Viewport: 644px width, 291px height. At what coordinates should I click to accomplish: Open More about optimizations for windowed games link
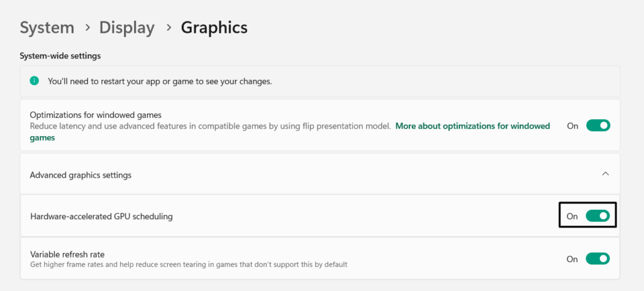(x=472, y=126)
